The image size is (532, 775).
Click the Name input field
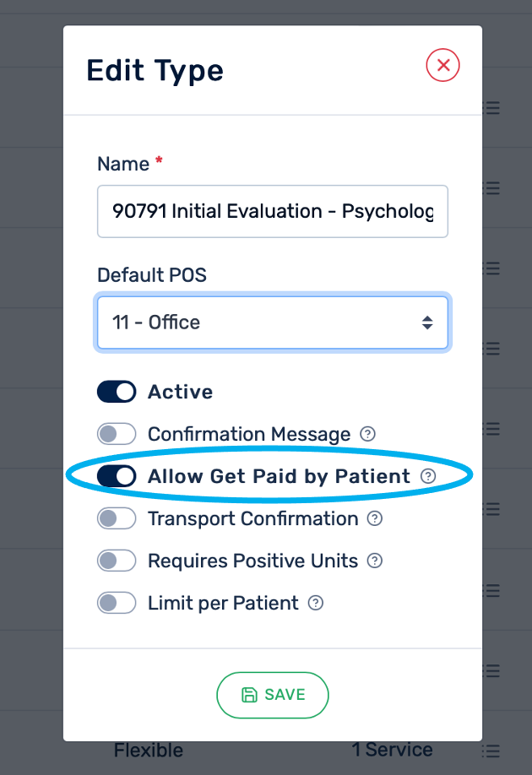(x=273, y=211)
